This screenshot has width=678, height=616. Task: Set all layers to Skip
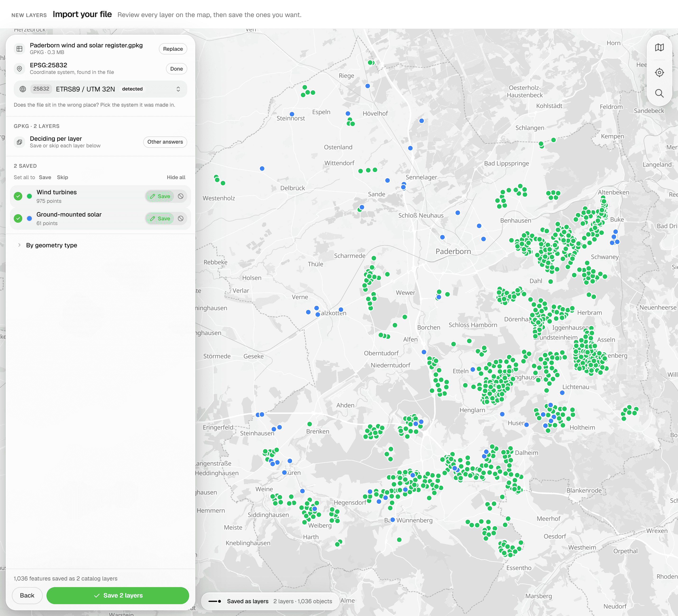pos(62,177)
